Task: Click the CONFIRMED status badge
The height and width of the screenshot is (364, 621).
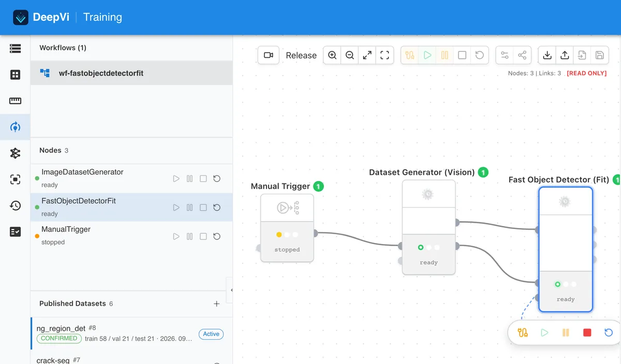Action: coord(59,338)
